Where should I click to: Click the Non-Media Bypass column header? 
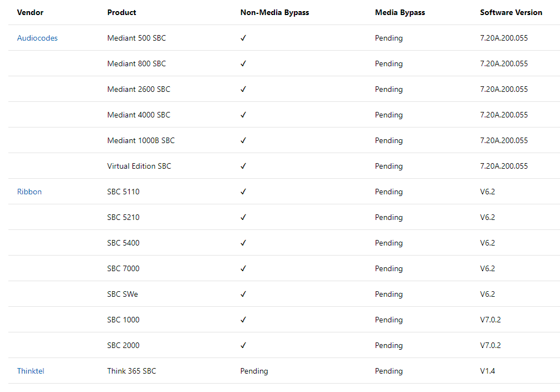point(274,13)
